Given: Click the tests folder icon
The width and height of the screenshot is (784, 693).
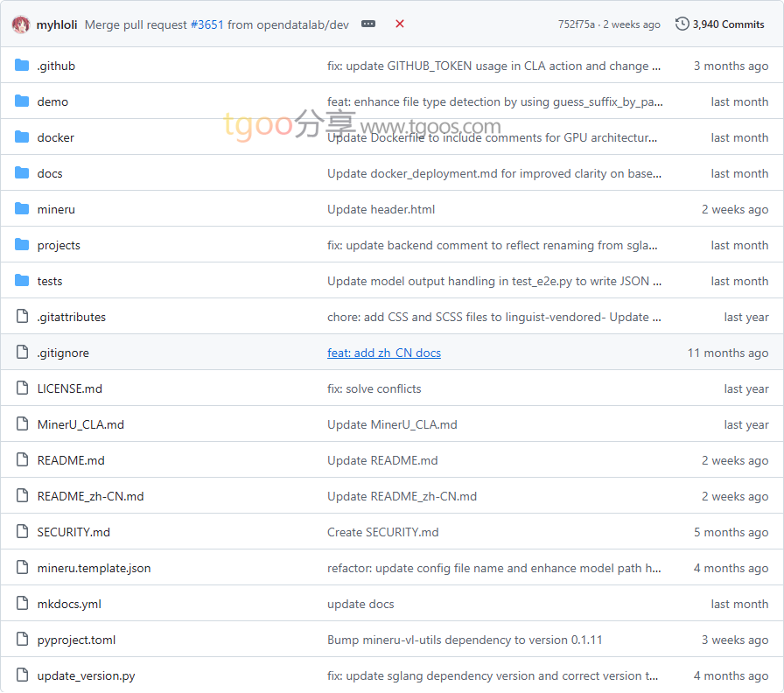Looking at the screenshot, I should (x=23, y=281).
